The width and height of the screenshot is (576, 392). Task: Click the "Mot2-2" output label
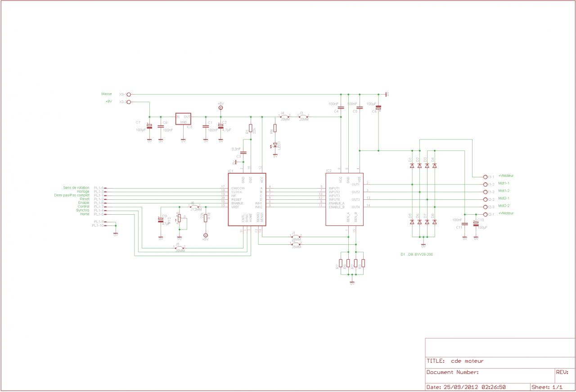[x=504, y=206]
